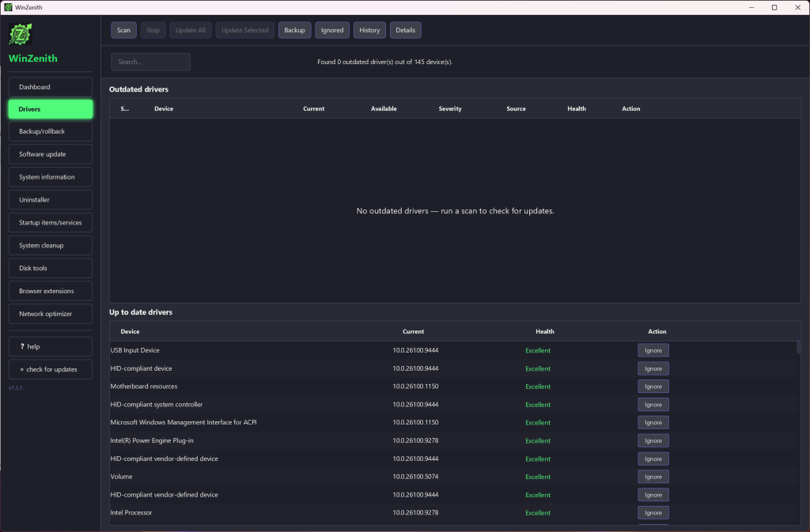Image resolution: width=810 pixels, height=532 pixels.
Task: Click Update Selected button
Action: [245, 30]
